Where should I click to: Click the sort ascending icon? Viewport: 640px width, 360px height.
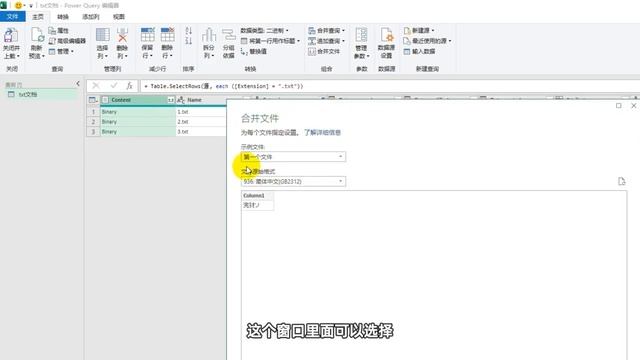[x=189, y=31]
